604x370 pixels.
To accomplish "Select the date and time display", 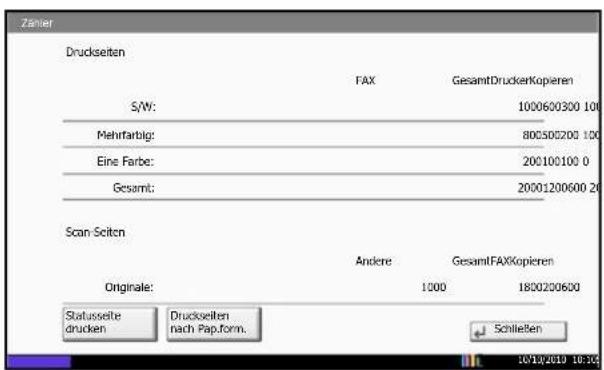I will coord(559,360).
